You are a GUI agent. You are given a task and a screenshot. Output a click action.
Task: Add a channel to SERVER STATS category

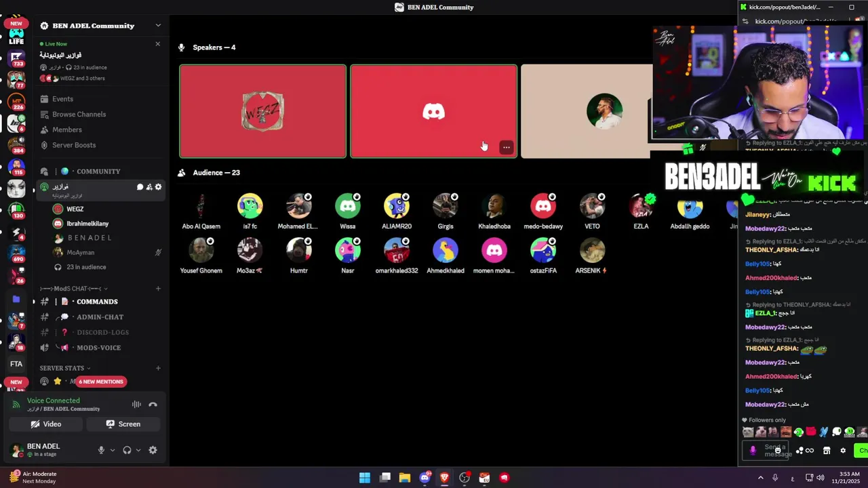158,368
